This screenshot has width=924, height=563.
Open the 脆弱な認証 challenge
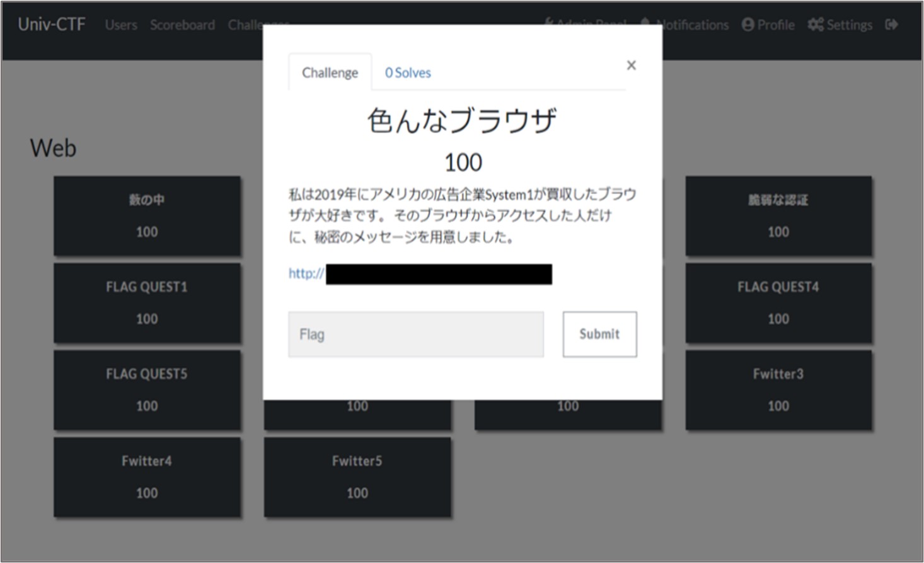point(778,216)
